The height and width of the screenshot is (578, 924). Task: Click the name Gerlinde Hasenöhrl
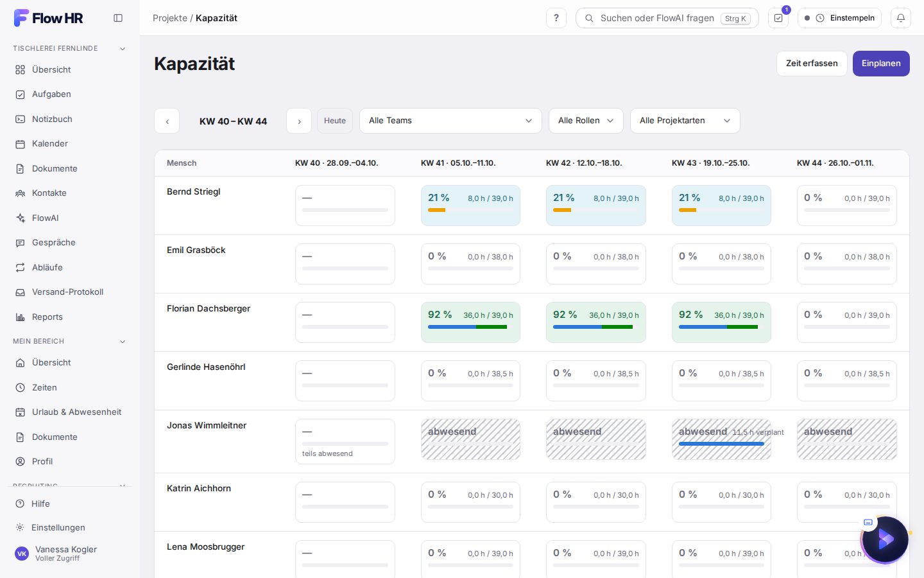point(206,367)
